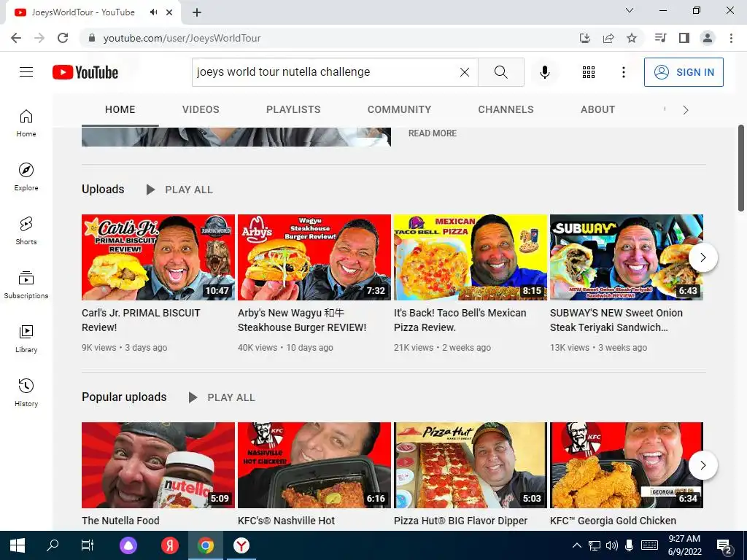Bookmark this page with star icon
Image resolution: width=747 pixels, height=560 pixels.
[631, 38]
